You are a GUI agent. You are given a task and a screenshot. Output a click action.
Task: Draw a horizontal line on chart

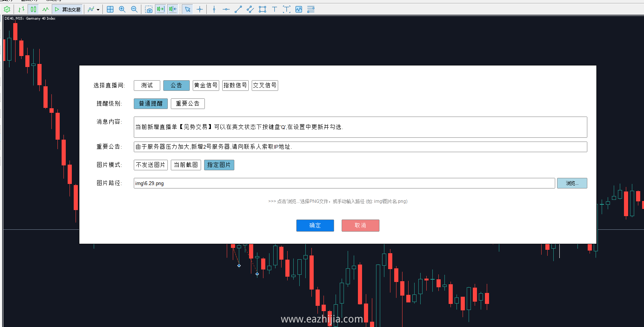click(x=226, y=9)
